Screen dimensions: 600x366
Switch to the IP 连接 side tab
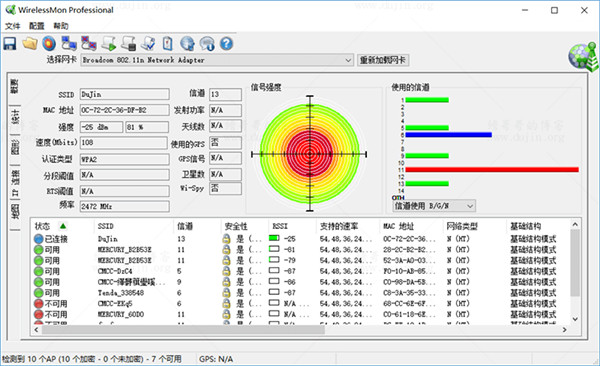[15, 182]
